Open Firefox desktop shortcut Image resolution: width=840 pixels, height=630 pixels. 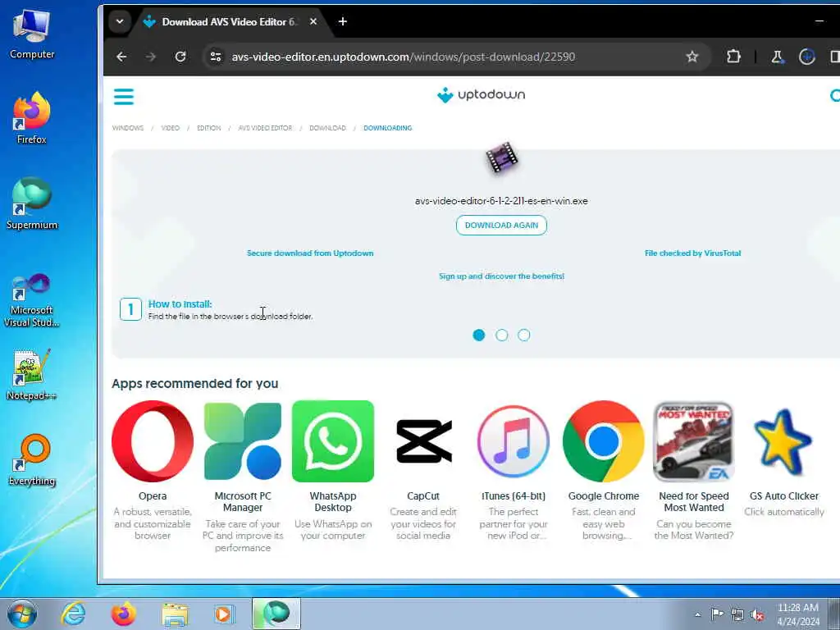click(32, 119)
